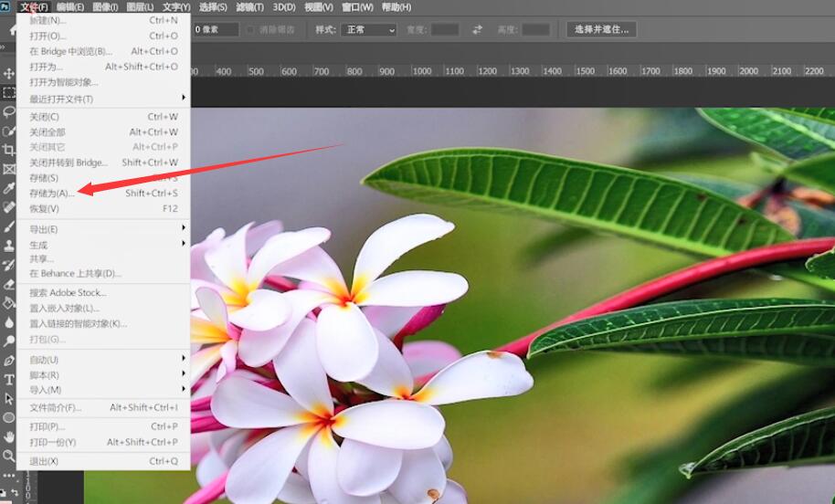This screenshot has height=504, width=835.
Task: Choose 文件简介(F)... menu entry
Action: 104,407
